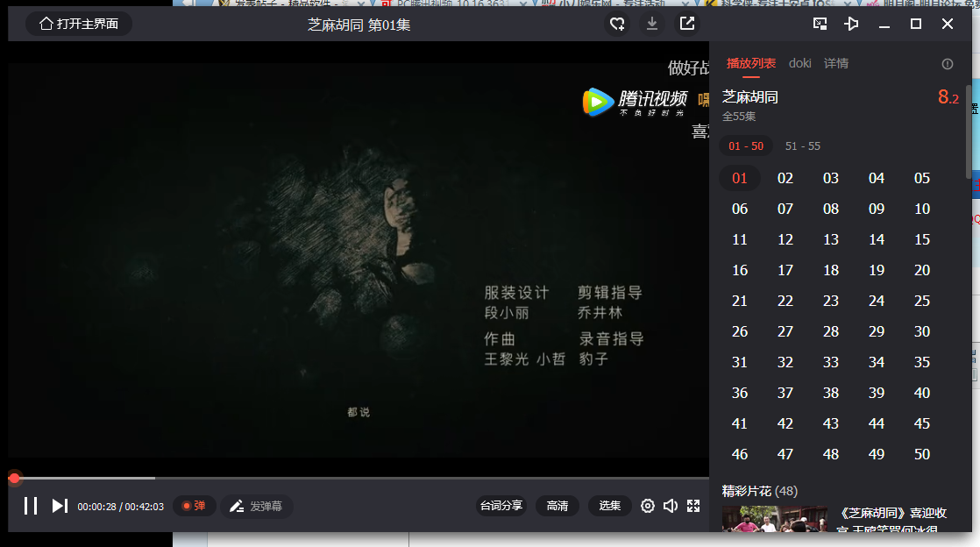
Task: Click the 精彩片花 (48) section header
Action: point(759,491)
